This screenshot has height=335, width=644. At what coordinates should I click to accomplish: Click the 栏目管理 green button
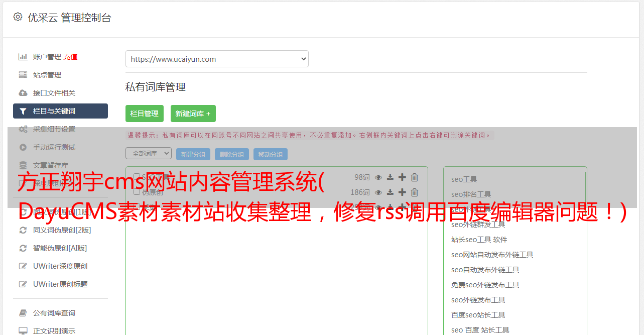[145, 114]
